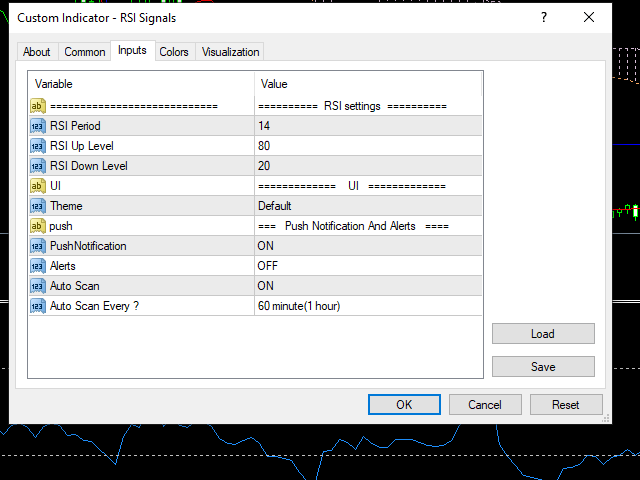Select the Inputs tab
The width and height of the screenshot is (640, 480).
[x=132, y=50]
